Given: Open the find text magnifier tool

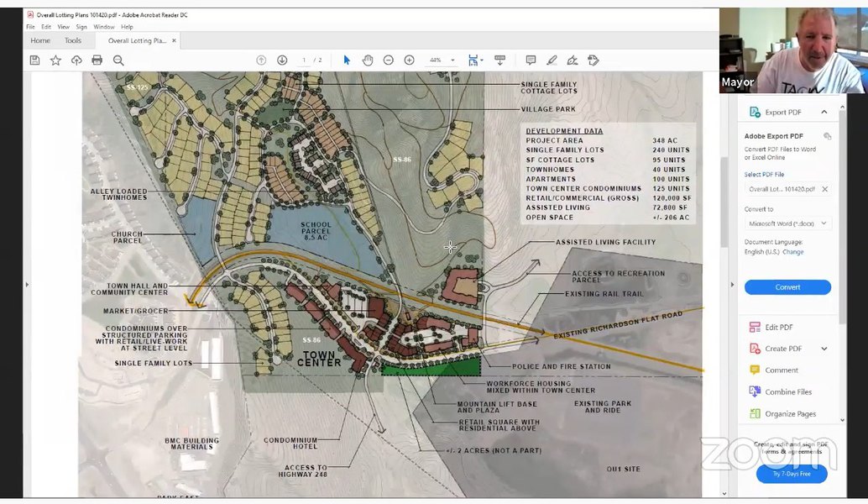Looking at the screenshot, I should (x=118, y=60).
